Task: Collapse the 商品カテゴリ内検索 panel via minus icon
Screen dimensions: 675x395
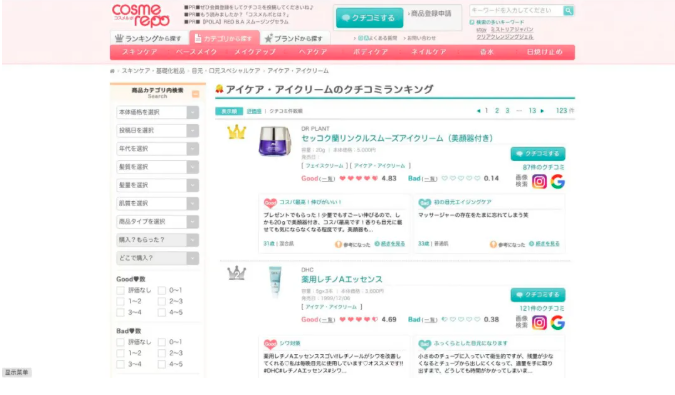Action: 195,94
